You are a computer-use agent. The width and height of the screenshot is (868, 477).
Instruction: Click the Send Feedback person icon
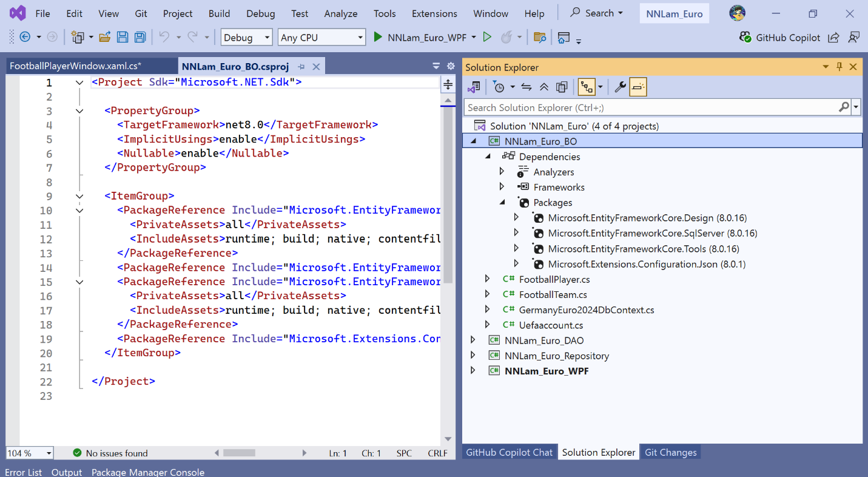click(x=854, y=38)
